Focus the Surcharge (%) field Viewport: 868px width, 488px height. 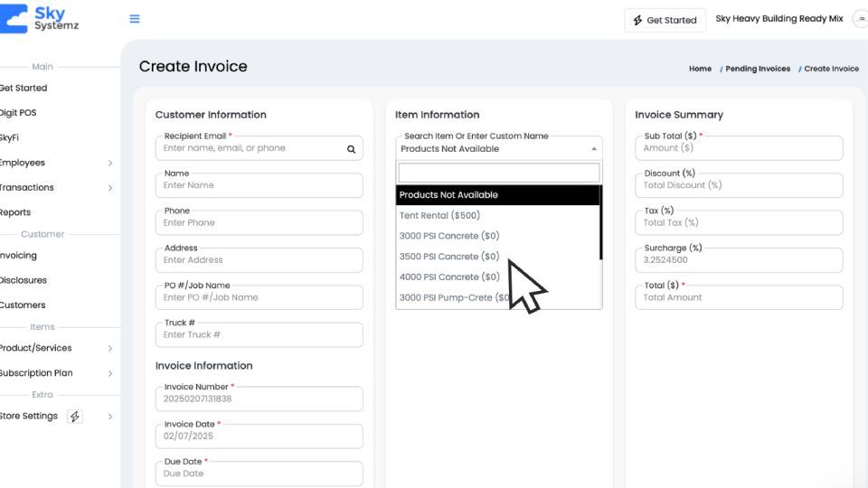click(739, 260)
